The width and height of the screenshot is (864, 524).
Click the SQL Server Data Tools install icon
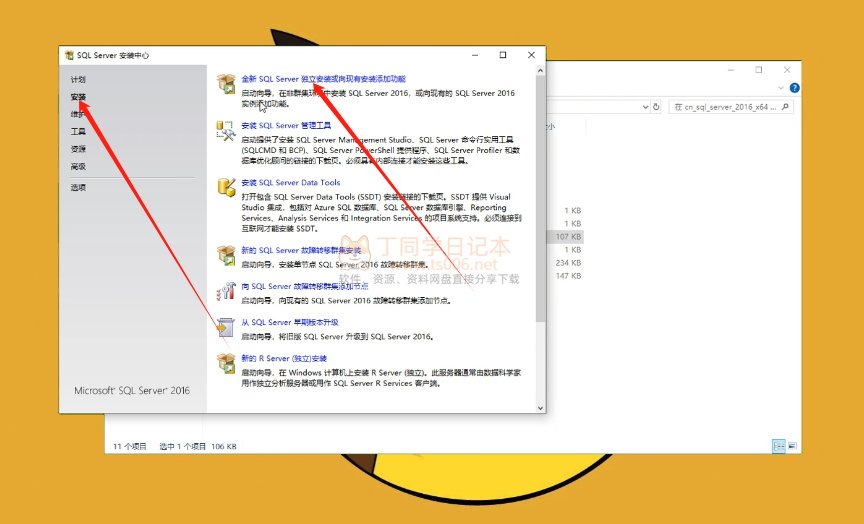[225, 188]
